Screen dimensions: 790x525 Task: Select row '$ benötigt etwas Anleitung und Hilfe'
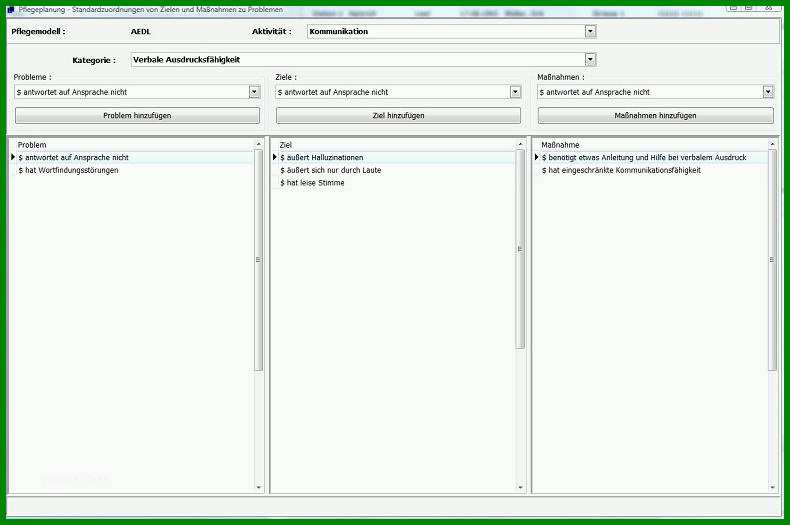point(653,158)
